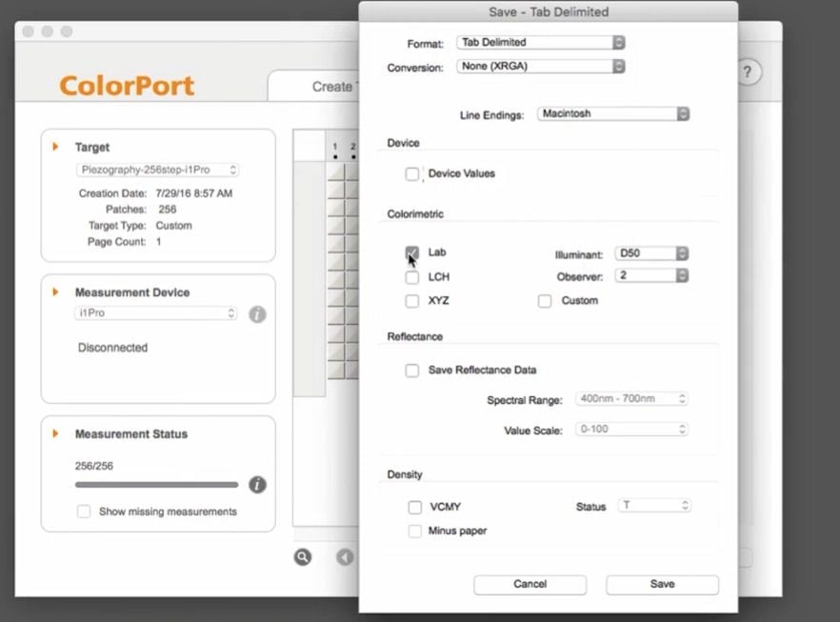
Task: Enable the XYZ checkbox
Action: pos(412,301)
